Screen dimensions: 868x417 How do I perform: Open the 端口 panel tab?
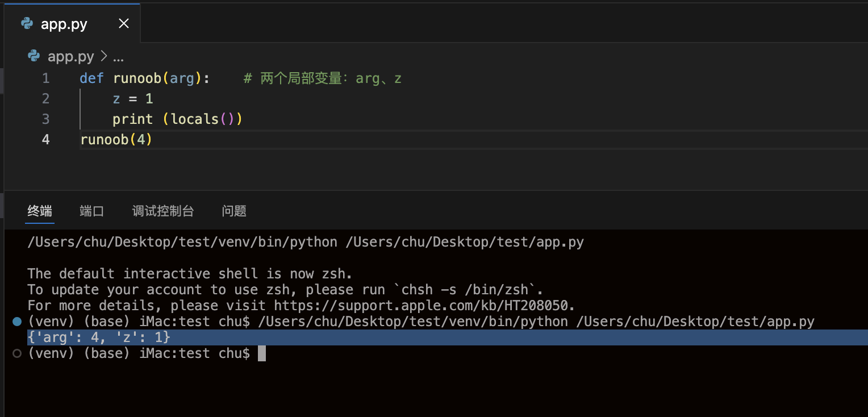[92, 211]
